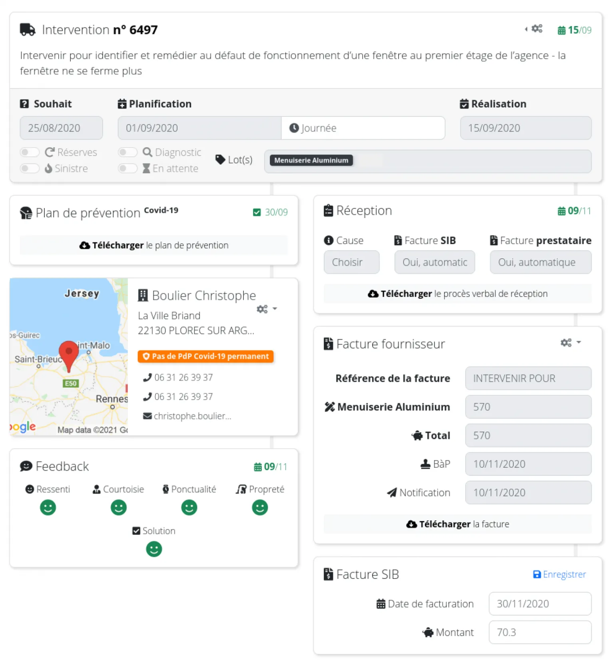Screen dimensions: 616x672
Task: Click the Ressenti green smiley face
Action: [48, 508]
